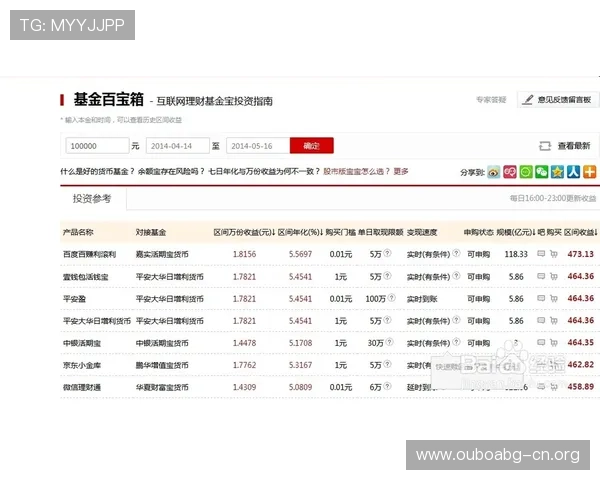The width and height of the screenshot is (600, 480).
Task: Click cart icon in 百度百赚利滚利 row
Action: click(554, 254)
